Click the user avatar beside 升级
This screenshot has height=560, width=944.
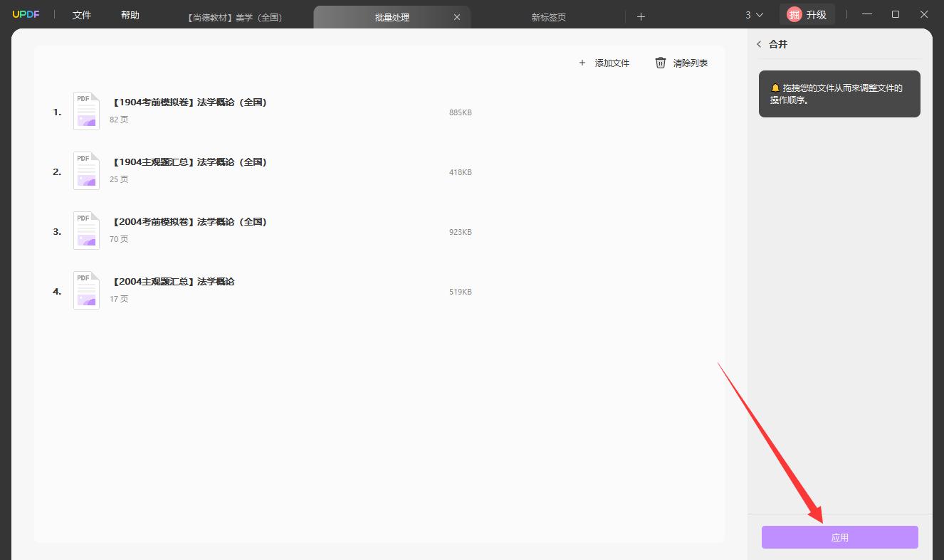tap(794, 14)
